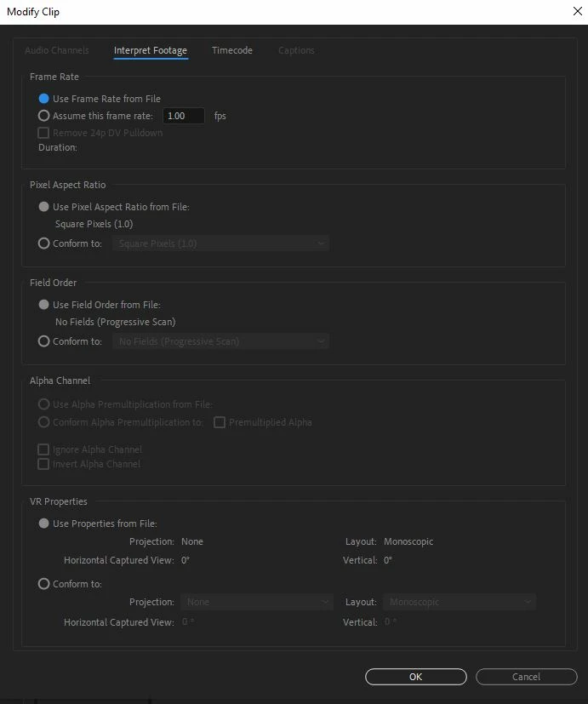Open the VR Layout Monoscopic dropdown
This screenshot has width=588, height=704.
[460, 602]
